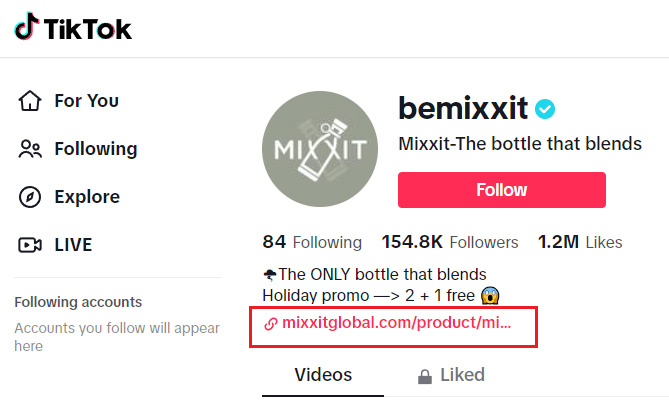
Task: Click the TikTok logo icon
Action: point(26,28)
